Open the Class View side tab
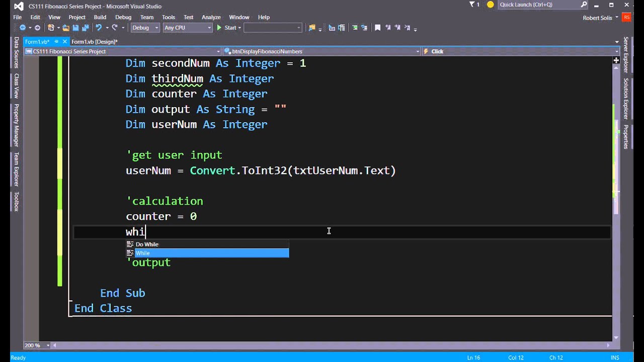Viewport: 644px width, 362px height. point(16,85)
